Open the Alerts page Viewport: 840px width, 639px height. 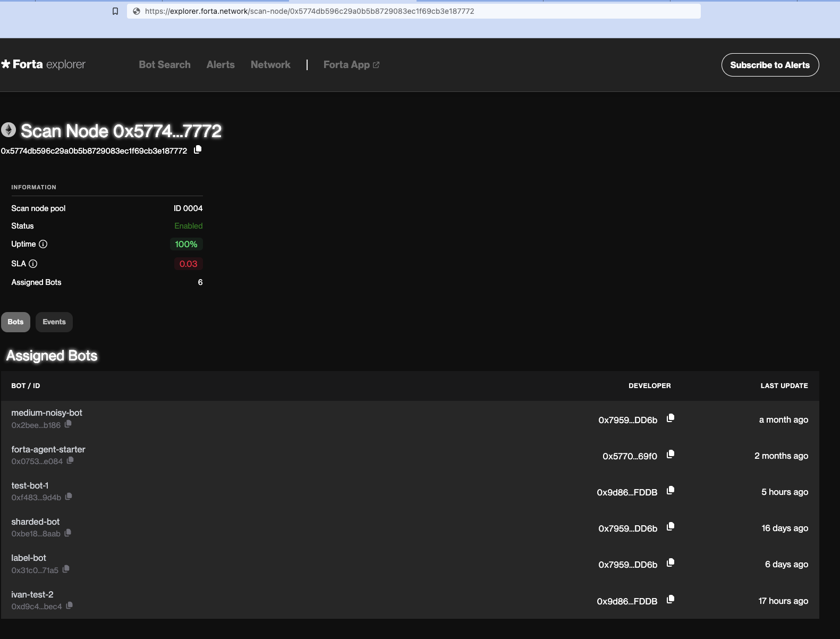[220, 64]
